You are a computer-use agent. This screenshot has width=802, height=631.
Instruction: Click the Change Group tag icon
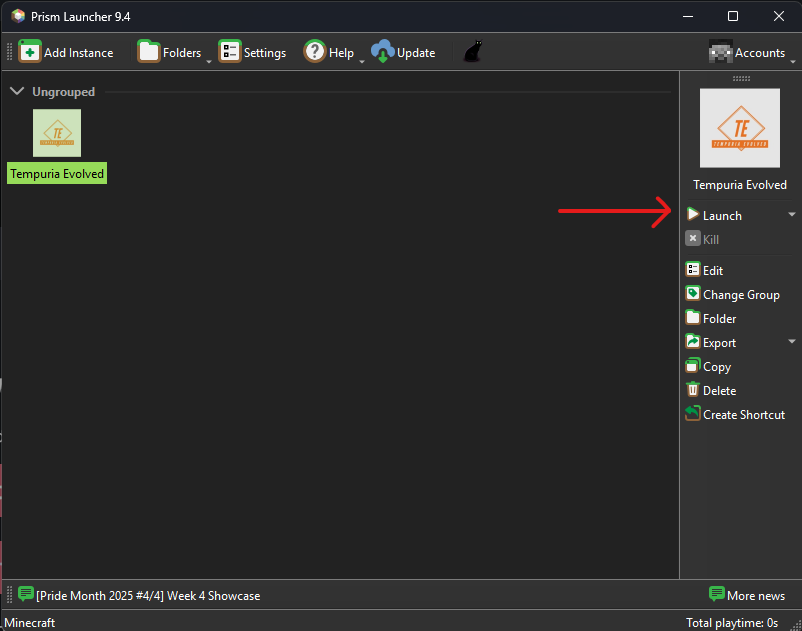pyautogui.click(x=693, y=293)
